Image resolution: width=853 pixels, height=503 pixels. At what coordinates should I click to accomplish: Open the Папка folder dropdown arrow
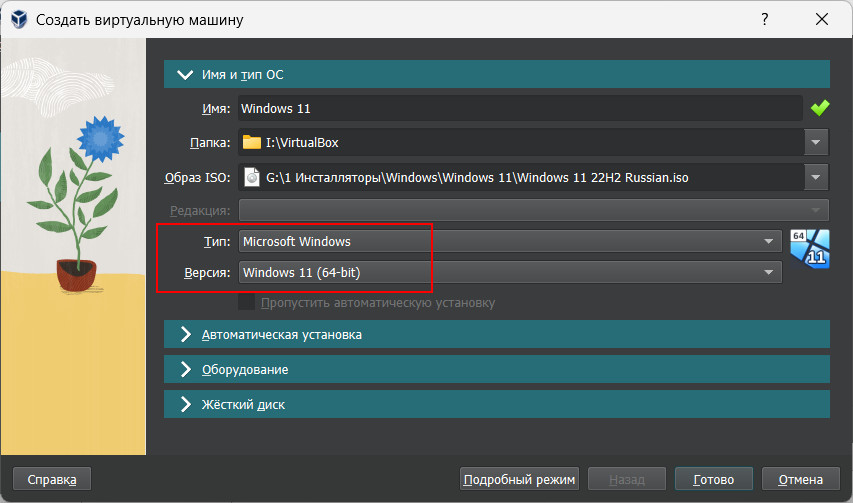[x=816, y=142]
